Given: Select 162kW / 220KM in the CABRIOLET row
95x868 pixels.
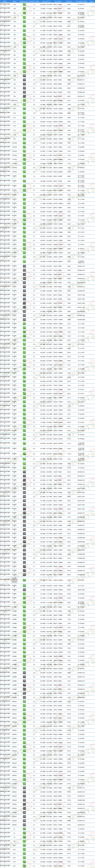Looking at the screenshot, I should [x=58, y=100].
